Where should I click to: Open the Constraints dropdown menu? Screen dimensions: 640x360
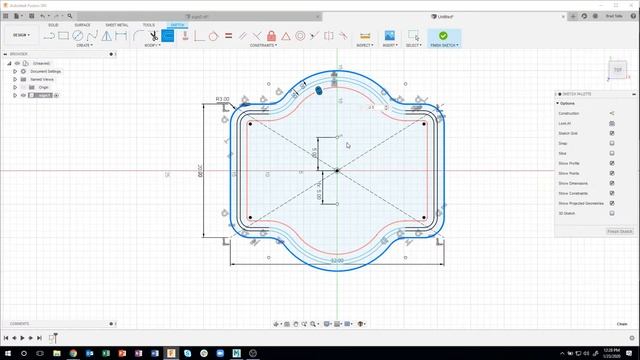tap(263, 45)
